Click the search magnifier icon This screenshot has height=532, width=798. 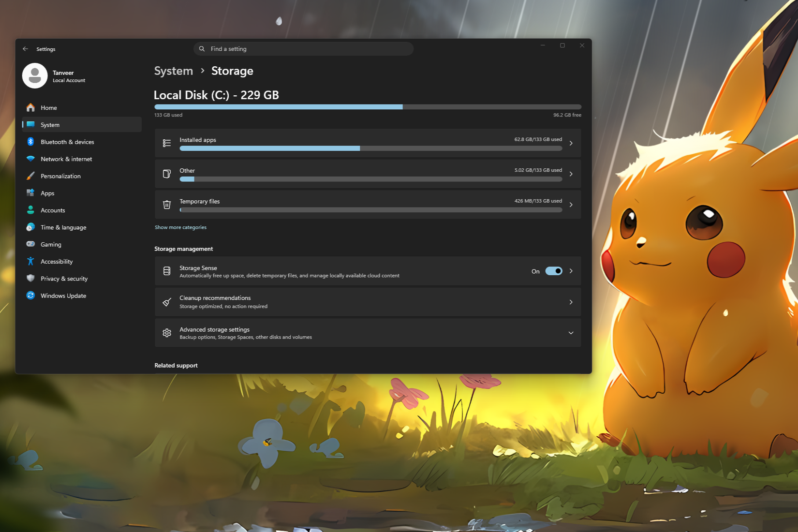(x=202, y=49)
